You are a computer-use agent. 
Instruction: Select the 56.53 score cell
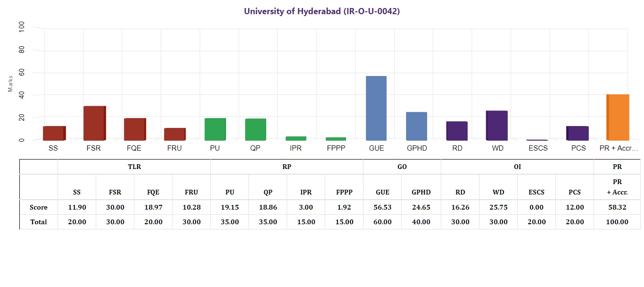382,207
